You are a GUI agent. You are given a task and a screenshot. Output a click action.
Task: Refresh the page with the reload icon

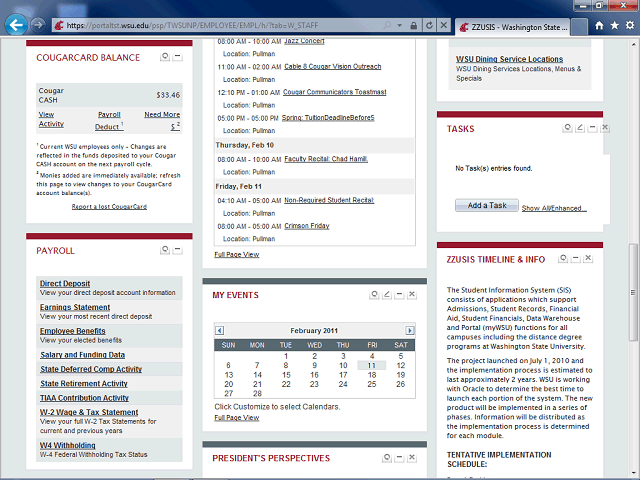(429, 25)
